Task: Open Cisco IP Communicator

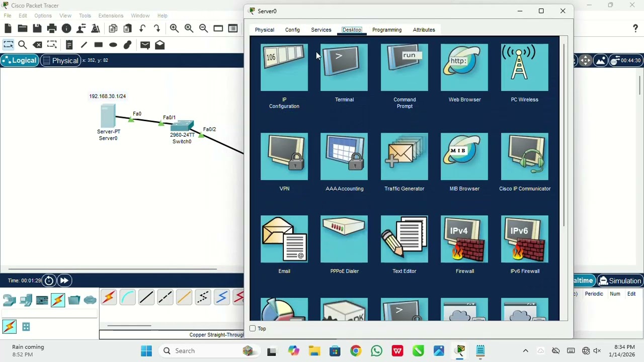Action: 525,156
